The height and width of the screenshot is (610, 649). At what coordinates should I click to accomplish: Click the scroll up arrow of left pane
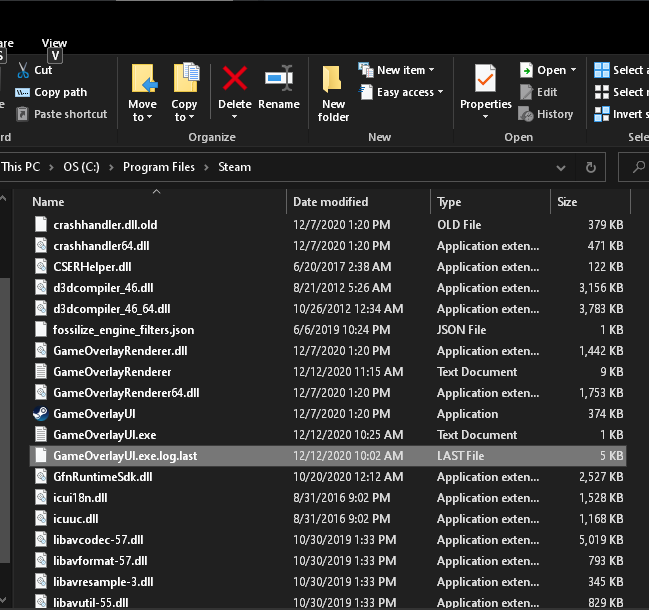tap(3, 198)
